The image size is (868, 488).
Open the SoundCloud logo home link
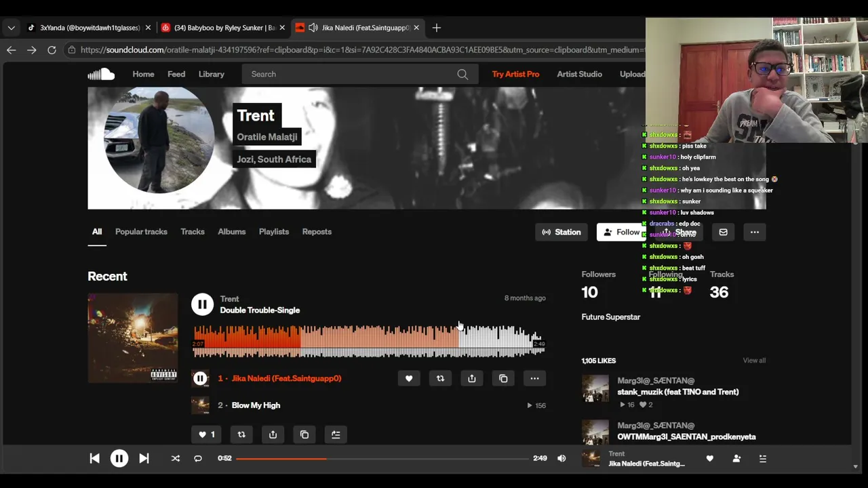(101, 74)
